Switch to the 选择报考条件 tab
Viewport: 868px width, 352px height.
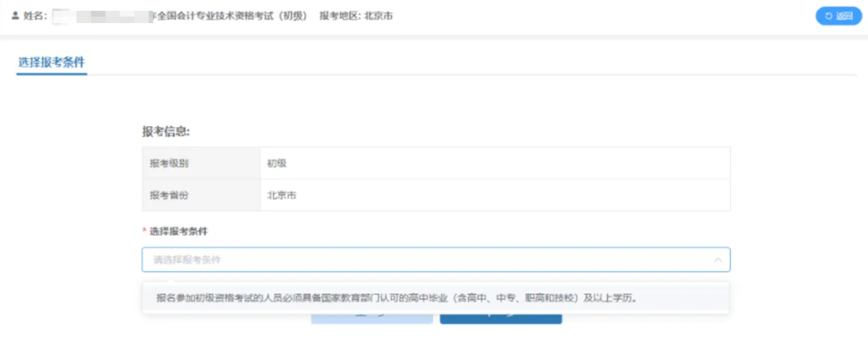[x=51, y=62]
